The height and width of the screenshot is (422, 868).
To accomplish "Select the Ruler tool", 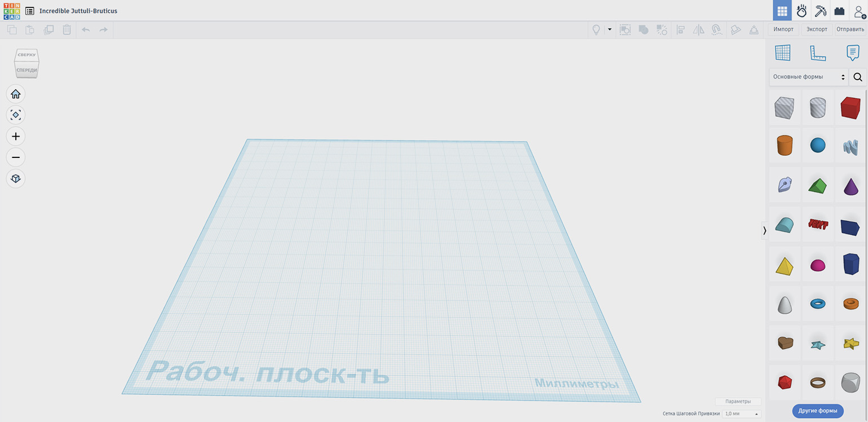I will (x=817, y=53).
